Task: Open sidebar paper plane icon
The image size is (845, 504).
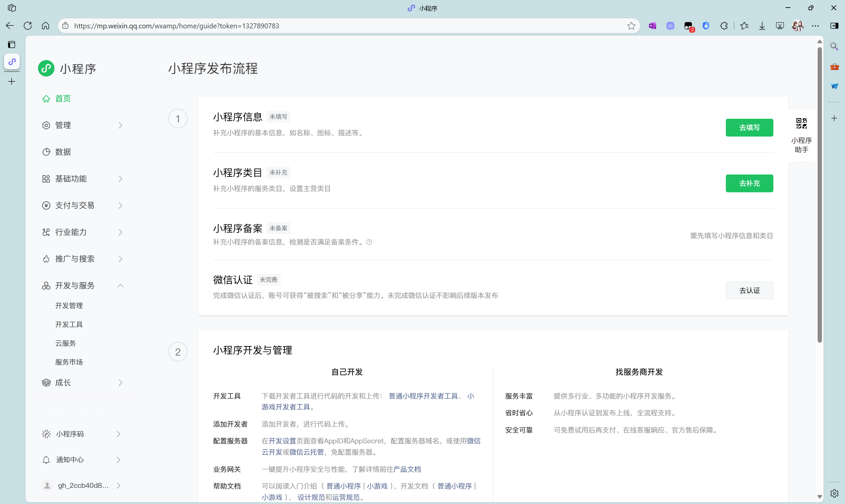Action: tap(834, 86)
